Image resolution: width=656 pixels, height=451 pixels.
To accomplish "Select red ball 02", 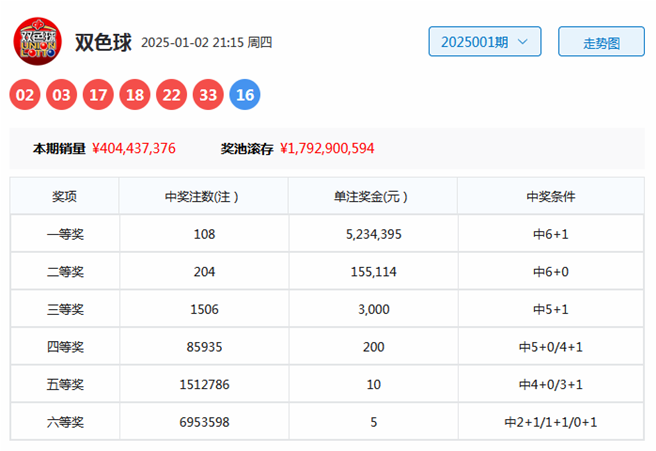I will tap(25, 95).
